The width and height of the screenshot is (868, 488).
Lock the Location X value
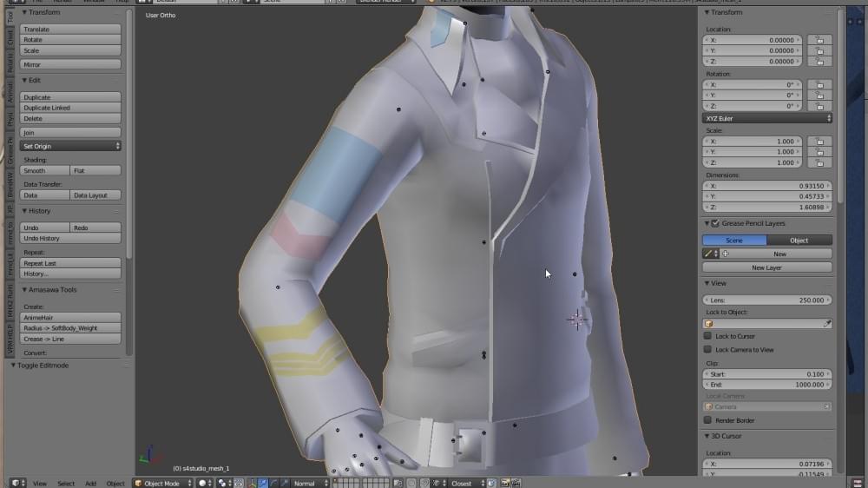tap(820, 40)
